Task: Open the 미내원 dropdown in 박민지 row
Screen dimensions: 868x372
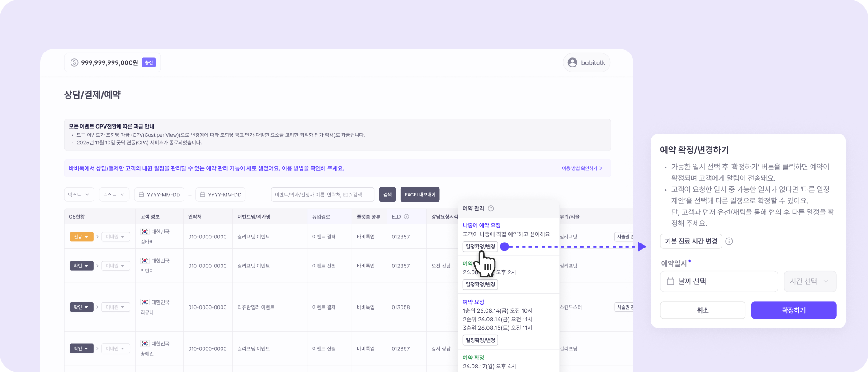Action: click(116, 266)
